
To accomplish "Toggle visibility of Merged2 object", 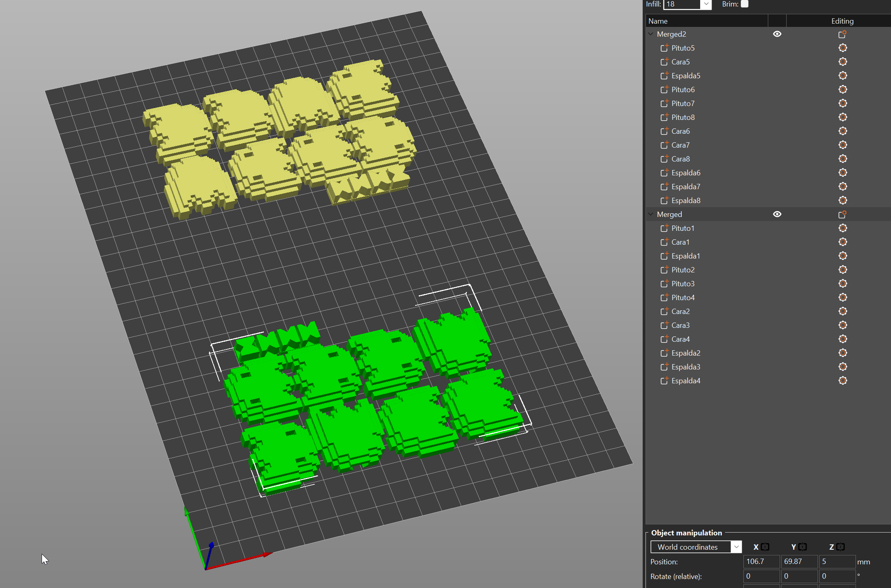I will pyautogui.click(x=777, y=34).
